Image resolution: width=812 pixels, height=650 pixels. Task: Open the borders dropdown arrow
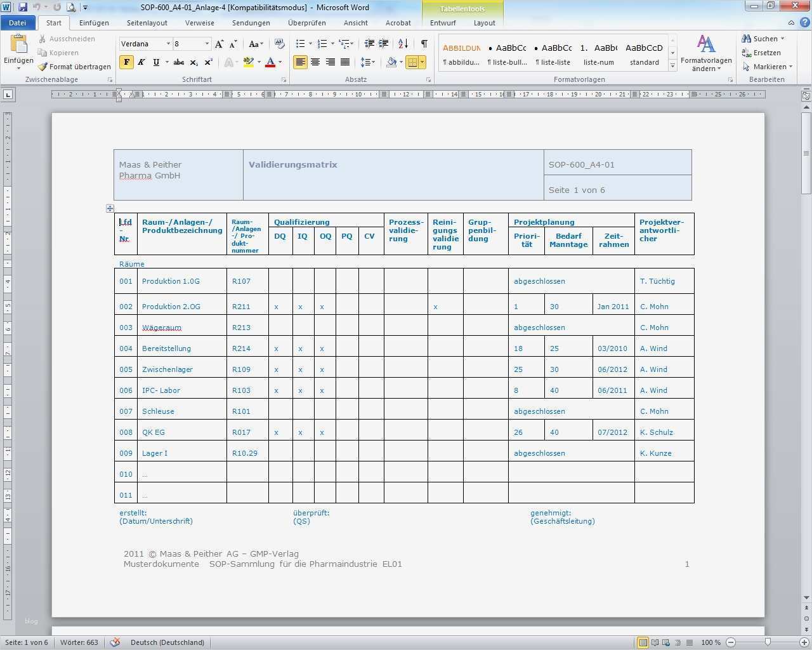[422, 62]
